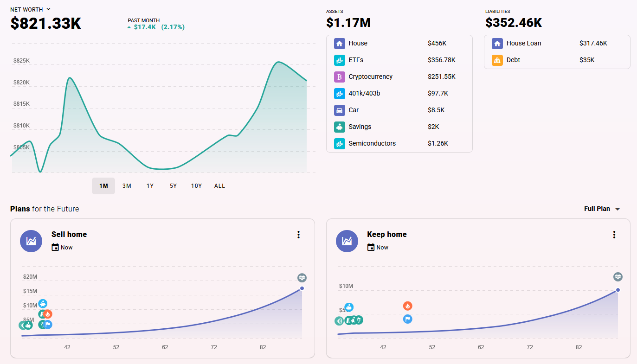The height and width of the screenshot is (364, 637).
Task: Click the Cryptocurrency bitcoin icon
Action: (340, 77)
